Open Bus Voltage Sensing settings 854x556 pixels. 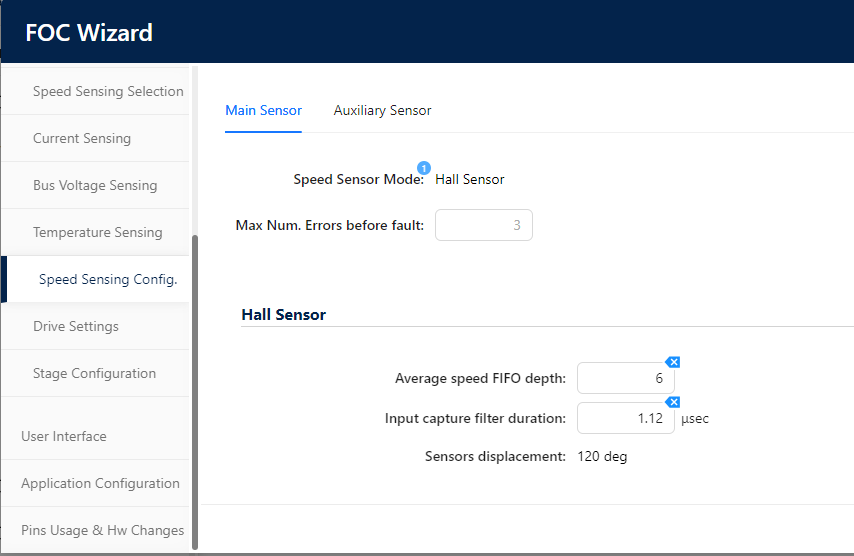[95, 185]
